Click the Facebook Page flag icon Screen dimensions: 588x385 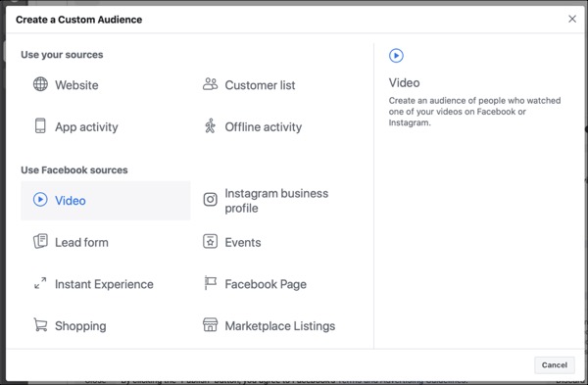[x=211, y=283]
